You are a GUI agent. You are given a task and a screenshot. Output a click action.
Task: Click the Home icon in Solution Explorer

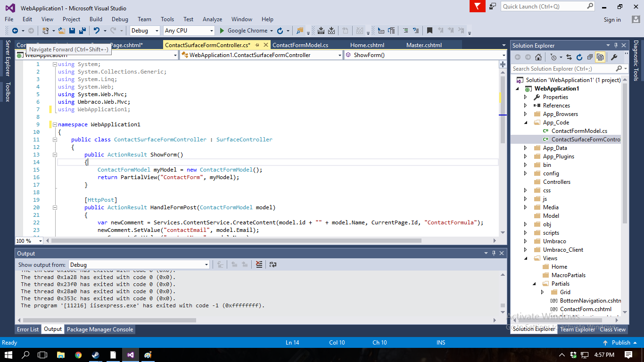click(x=538, y=57)
